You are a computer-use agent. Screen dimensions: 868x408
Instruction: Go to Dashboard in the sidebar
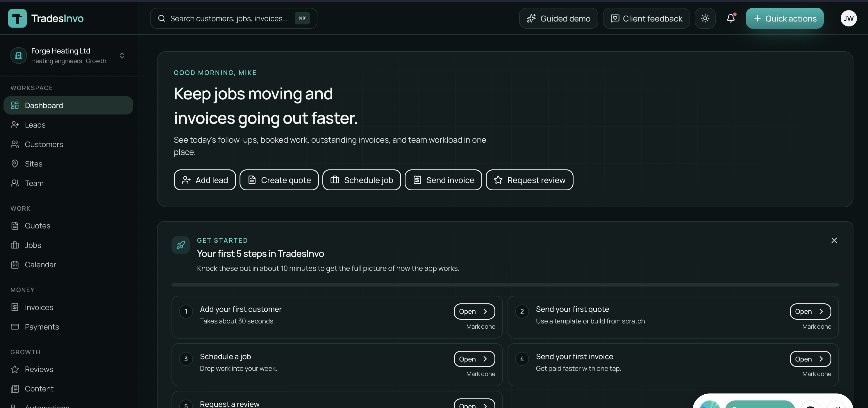pyautogui.click(x=68, y=105)
